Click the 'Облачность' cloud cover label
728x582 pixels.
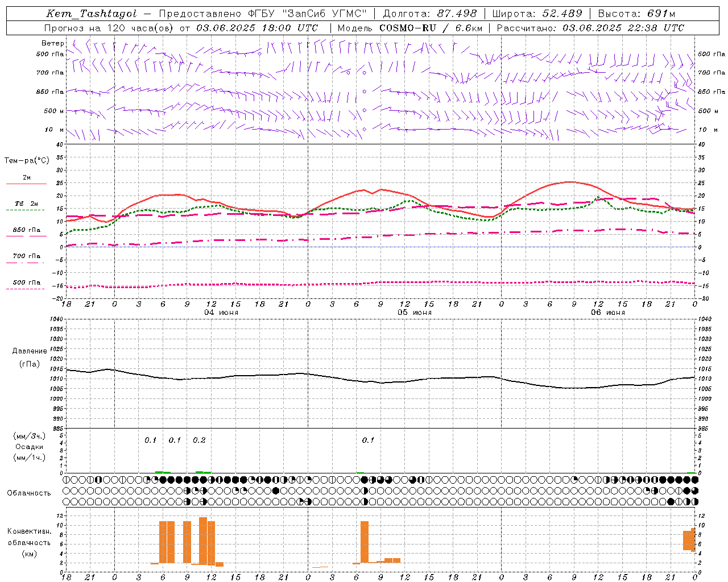29,493
